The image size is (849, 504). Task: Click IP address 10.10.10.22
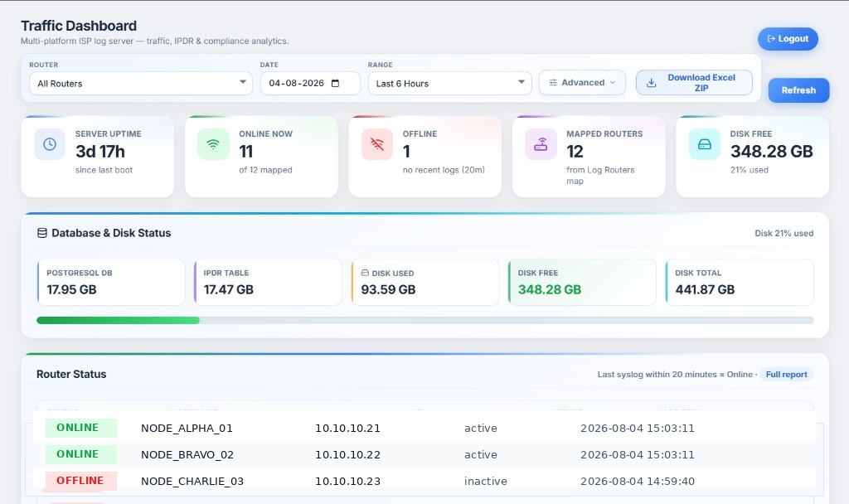point(347,455)
